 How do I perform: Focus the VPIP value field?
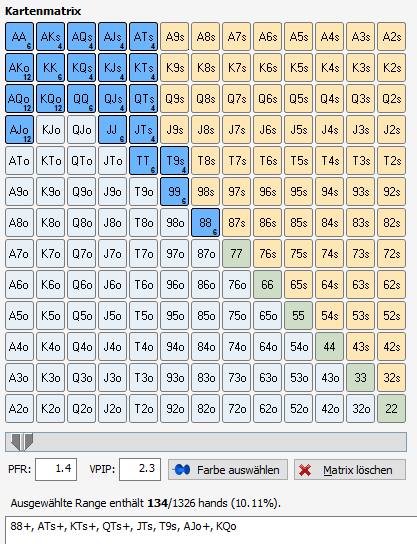140,469
